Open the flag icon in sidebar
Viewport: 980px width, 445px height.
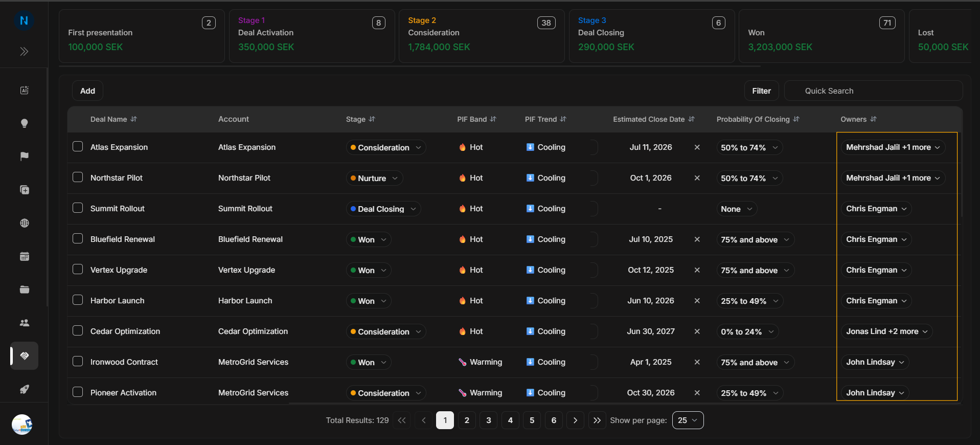[x=24, y=157]
